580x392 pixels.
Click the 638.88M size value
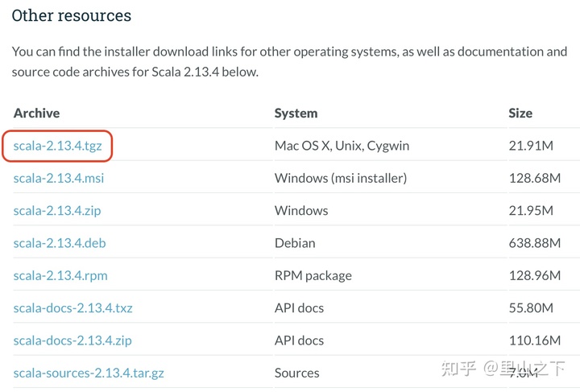(535, 243)
